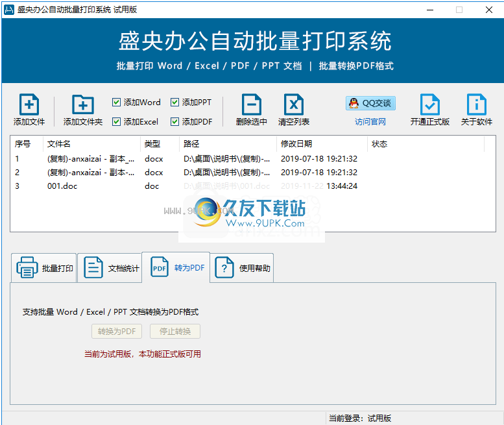Switch to the 批量打印 tab label
This screenshot has width=504, height=425.
pos(58,269)
